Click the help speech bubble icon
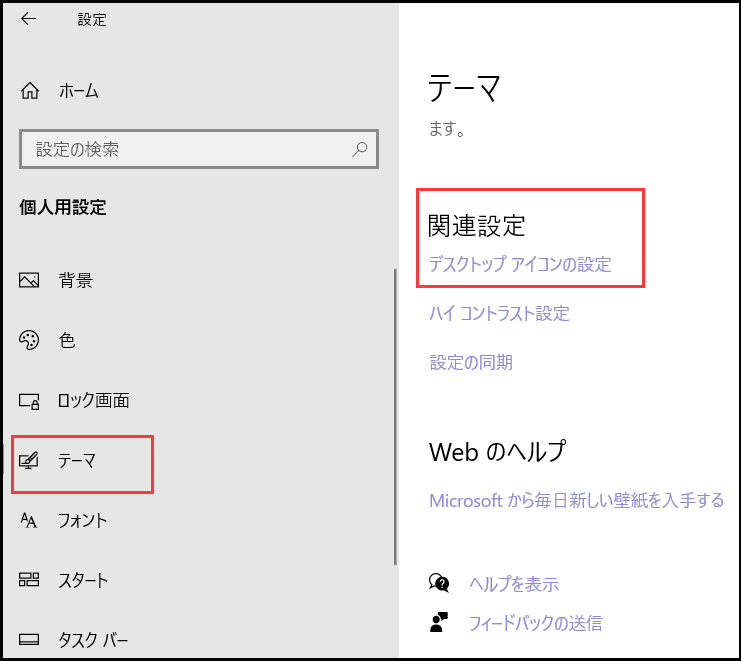The image size is (741, 661). 439,584
